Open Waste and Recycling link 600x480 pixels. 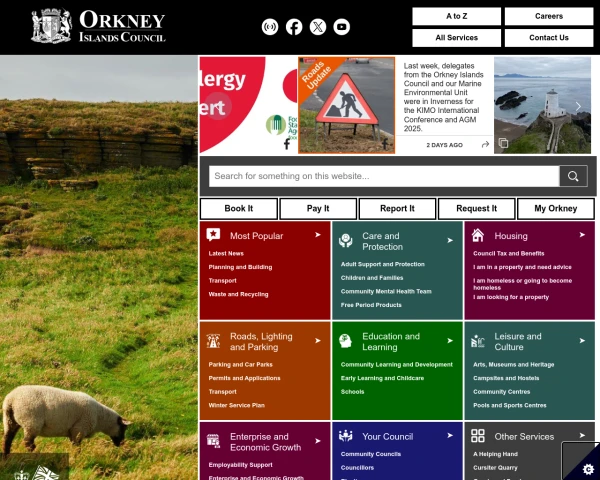[x=238, y=294]
